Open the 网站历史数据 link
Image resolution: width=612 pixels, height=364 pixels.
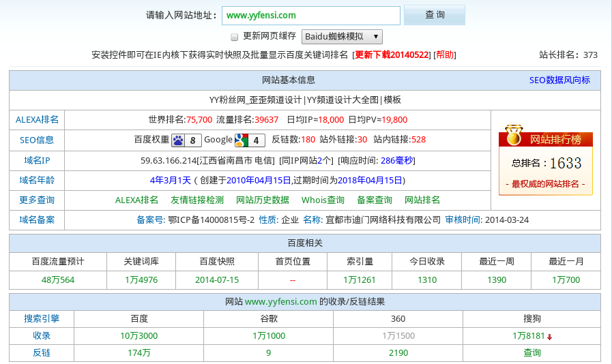[x=263, y=200]
